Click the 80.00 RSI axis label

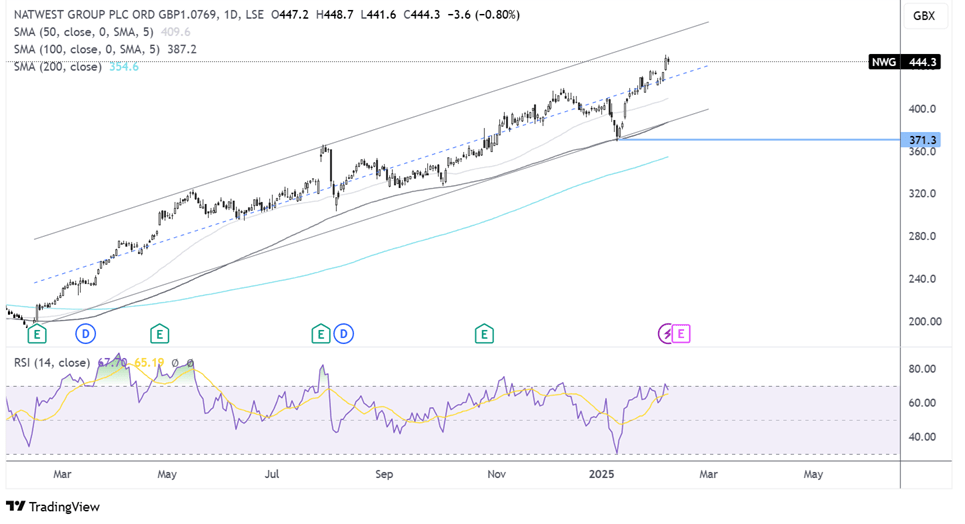922,369
